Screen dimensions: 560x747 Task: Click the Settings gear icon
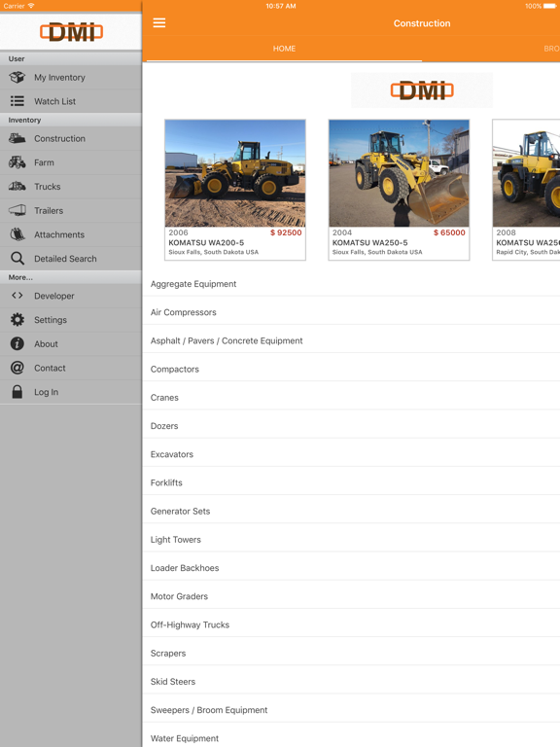point(17,320)
